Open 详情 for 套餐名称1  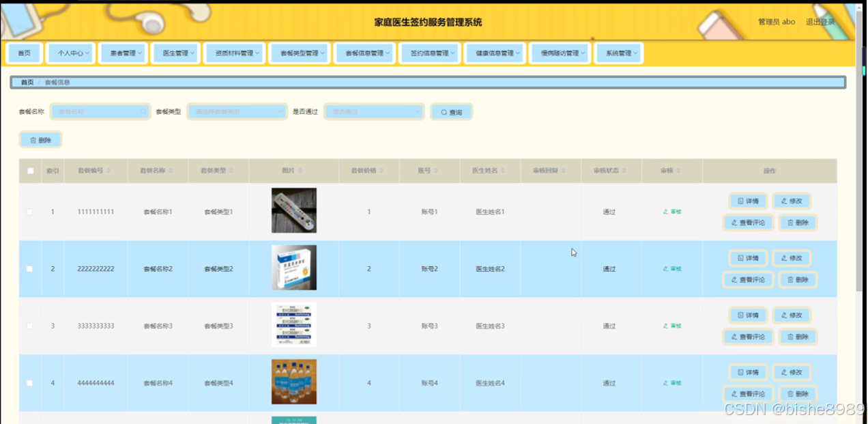pyautogui.click(x=748, y=201)
